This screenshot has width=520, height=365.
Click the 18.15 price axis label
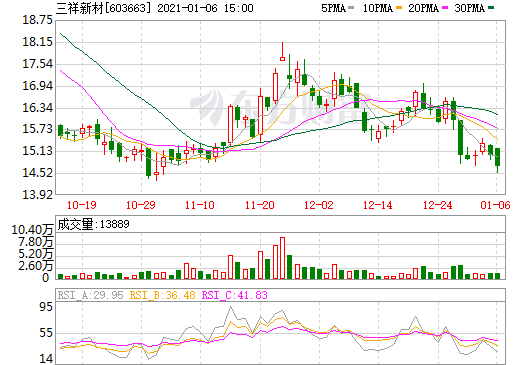pyautogui.click(x=38, y=42)
